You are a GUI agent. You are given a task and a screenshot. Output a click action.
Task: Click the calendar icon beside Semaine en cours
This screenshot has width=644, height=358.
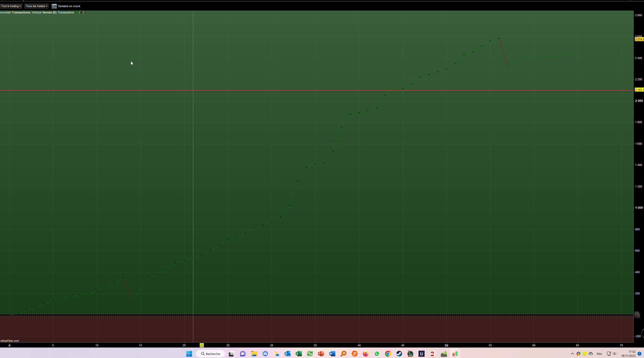pyautogui.click(x=54, y=6)
